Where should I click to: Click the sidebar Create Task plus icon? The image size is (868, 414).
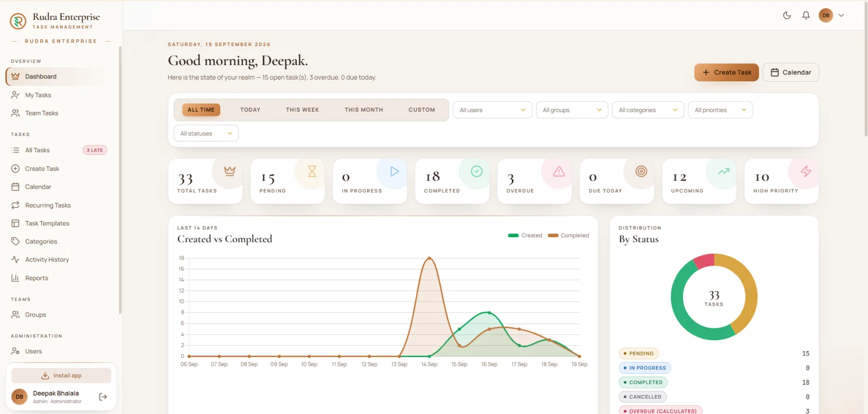coord(15,169)
